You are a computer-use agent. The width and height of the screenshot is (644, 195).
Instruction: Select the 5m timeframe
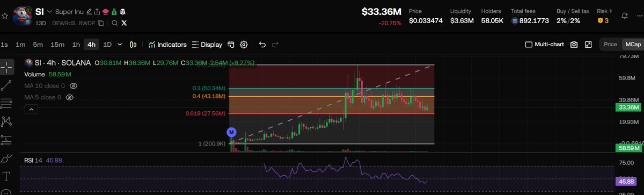coord(38,45)
